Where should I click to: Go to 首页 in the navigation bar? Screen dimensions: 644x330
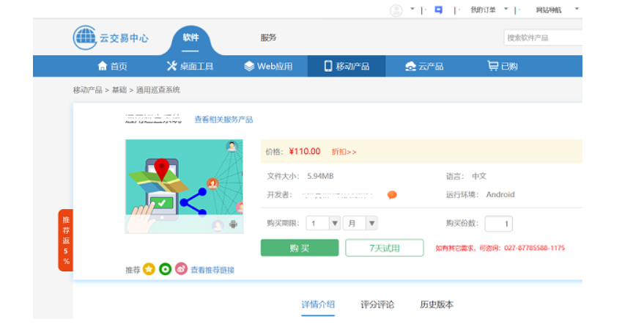112,66
